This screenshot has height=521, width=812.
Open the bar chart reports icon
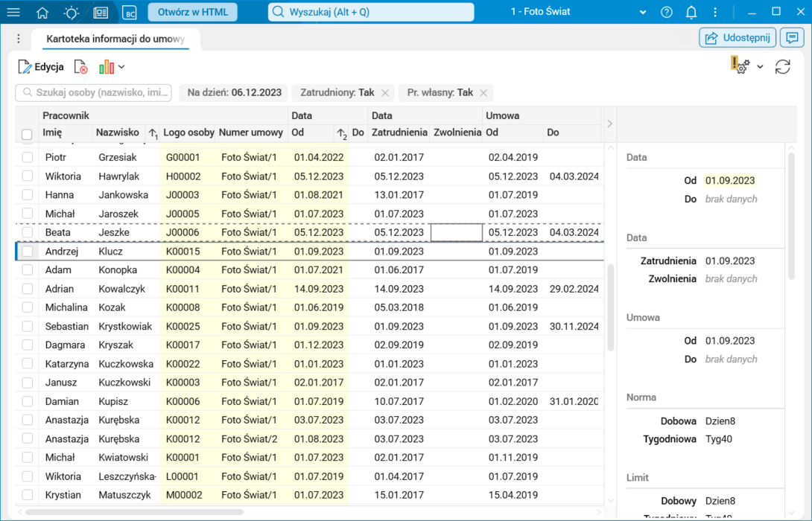tap(107, 67)
